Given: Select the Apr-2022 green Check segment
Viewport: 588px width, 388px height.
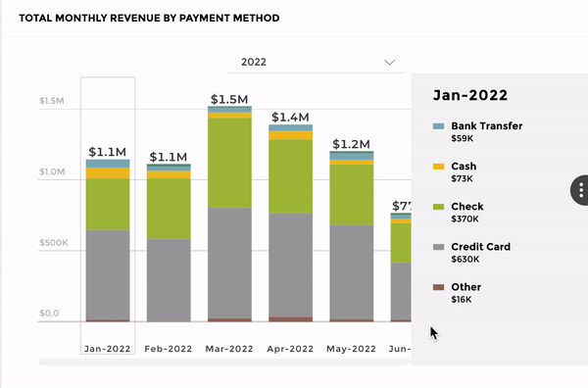Looking at the screenshot, I should (x=291, y=176).
